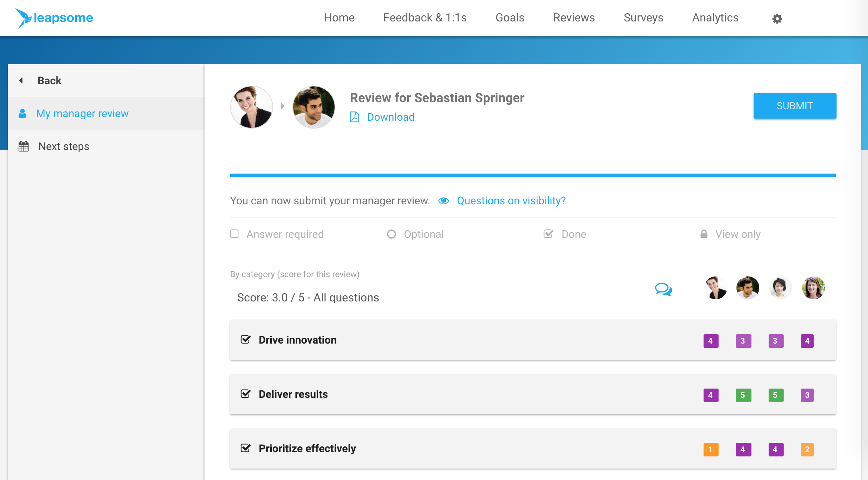Toggle the Deliver results checkbox
This screenshot has width=868, height=480.
point(246,394)
